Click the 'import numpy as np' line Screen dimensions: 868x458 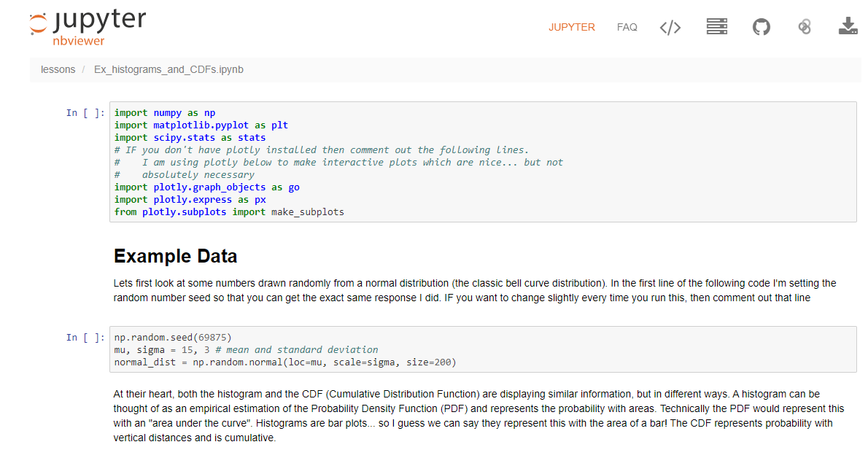(x=164, y=113)
